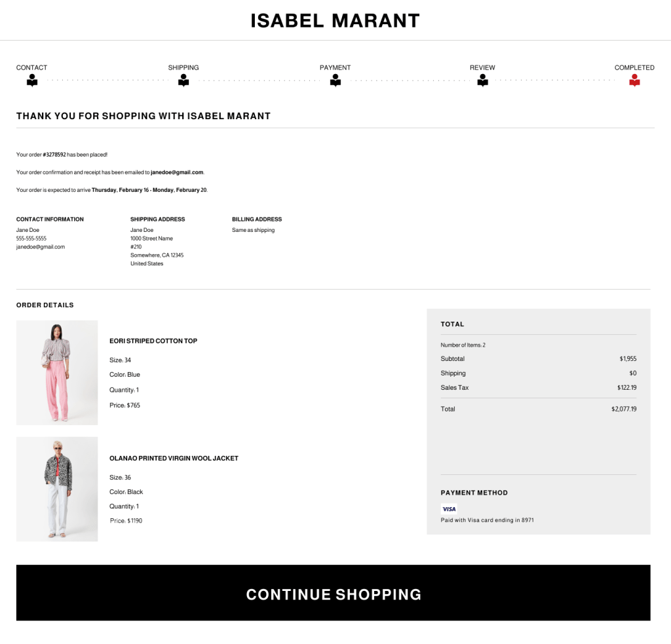
Task: Click the Completed step label
Action: pos(634,67)
